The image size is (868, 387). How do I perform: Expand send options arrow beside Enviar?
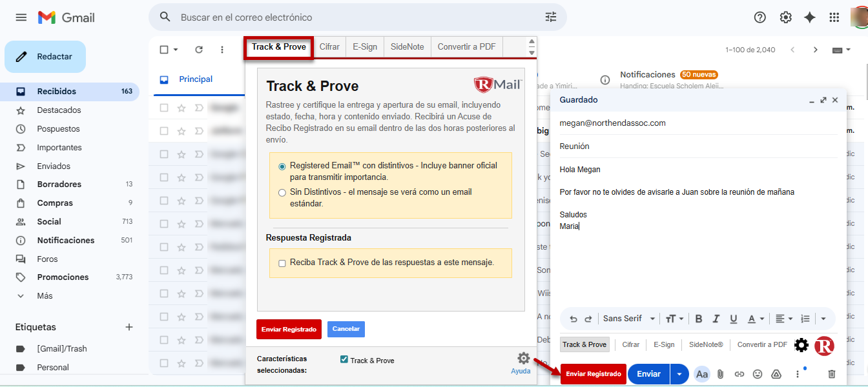(679, 374)
